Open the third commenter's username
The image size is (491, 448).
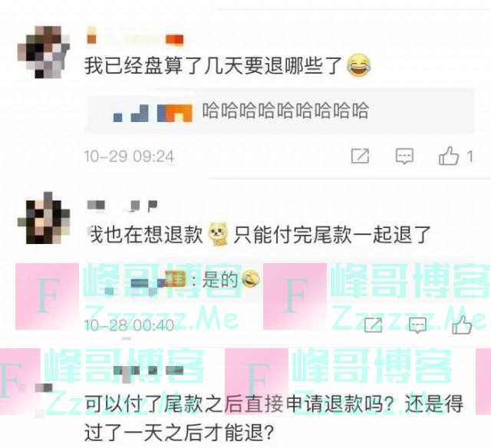[x=149, y=373]
